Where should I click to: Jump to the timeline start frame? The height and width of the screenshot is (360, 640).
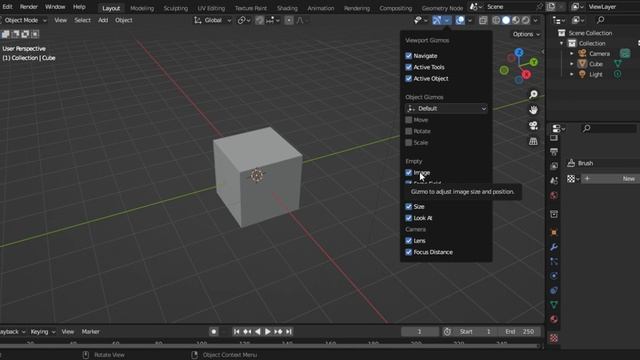236,332
